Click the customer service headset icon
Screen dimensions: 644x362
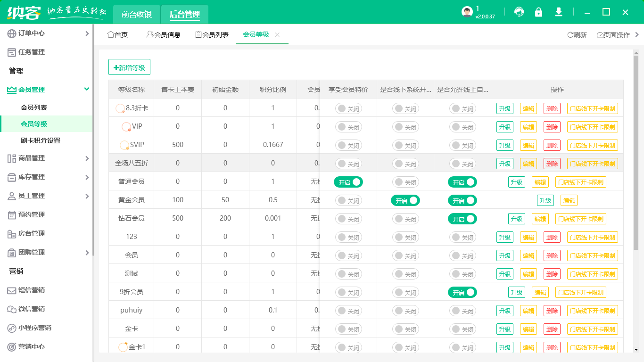pyautogui.click(x=519, y=12)
